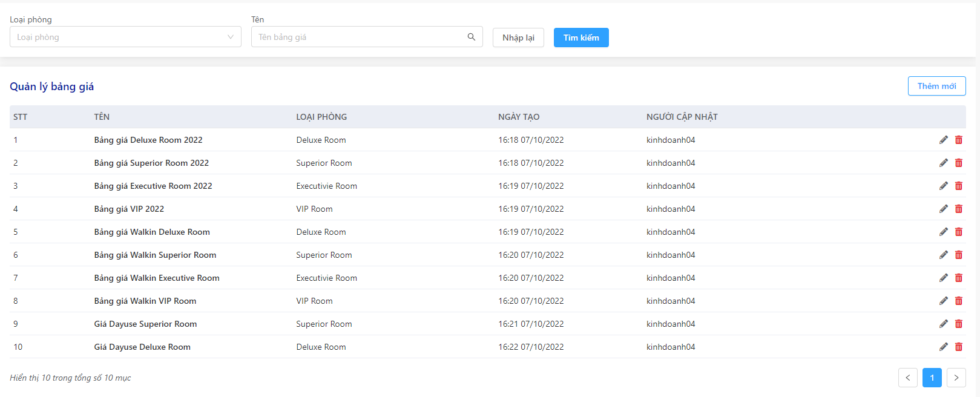
Task: Click the Thêm mới button
Action: (936, 86)
